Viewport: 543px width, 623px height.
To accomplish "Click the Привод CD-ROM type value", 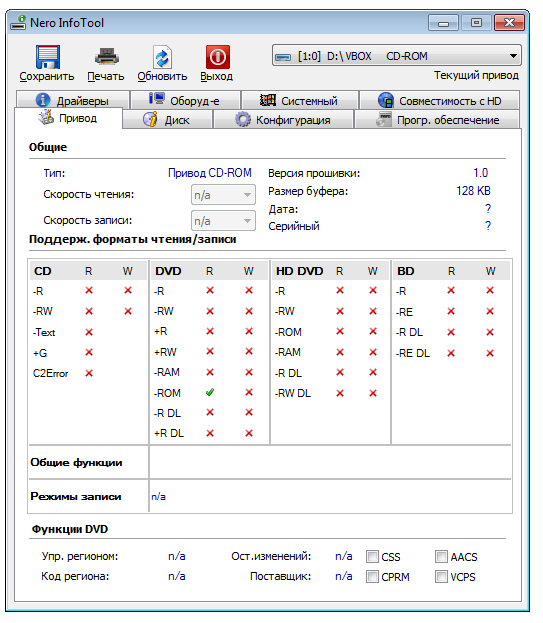I will tap(210, 173).
